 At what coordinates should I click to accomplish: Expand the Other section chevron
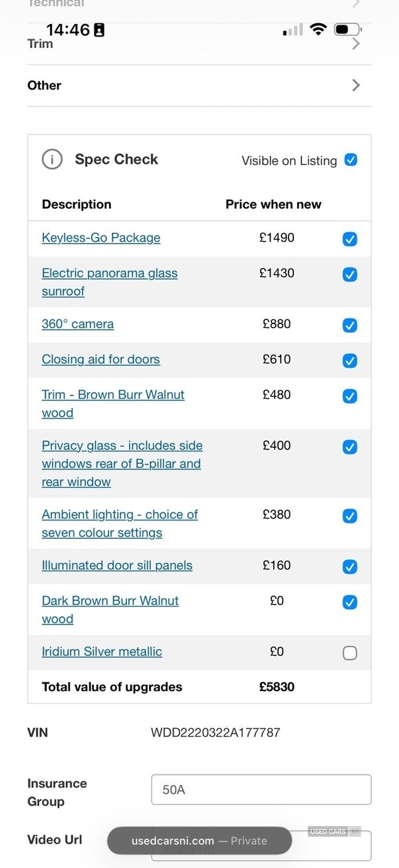coord(356,85)
